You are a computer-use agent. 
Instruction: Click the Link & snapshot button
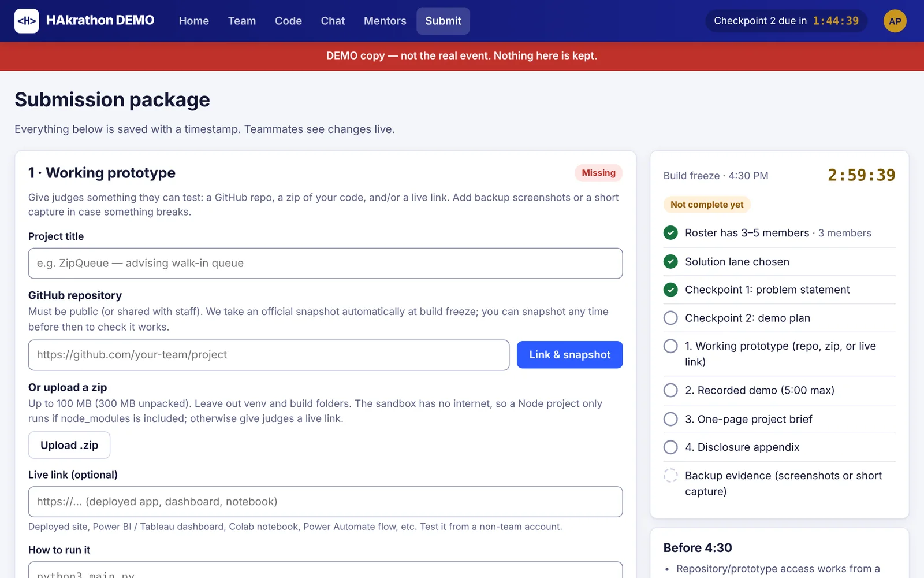(569, 355)
